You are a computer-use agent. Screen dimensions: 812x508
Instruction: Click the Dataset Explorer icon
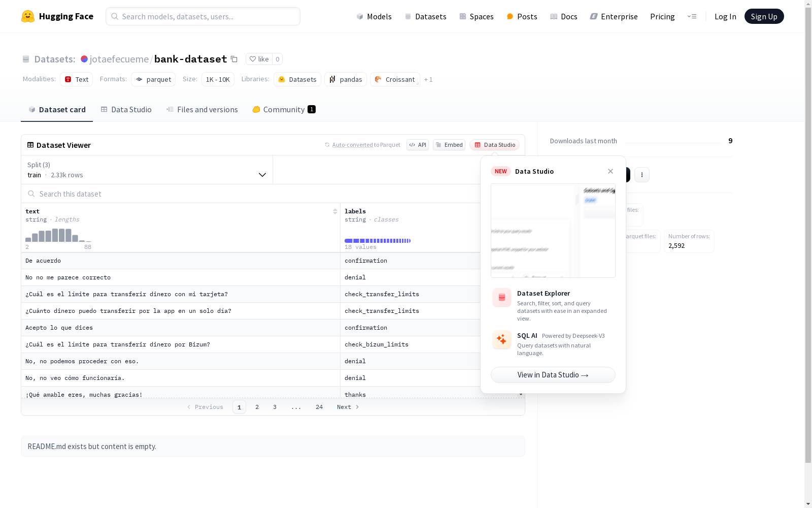pos(501,298)
